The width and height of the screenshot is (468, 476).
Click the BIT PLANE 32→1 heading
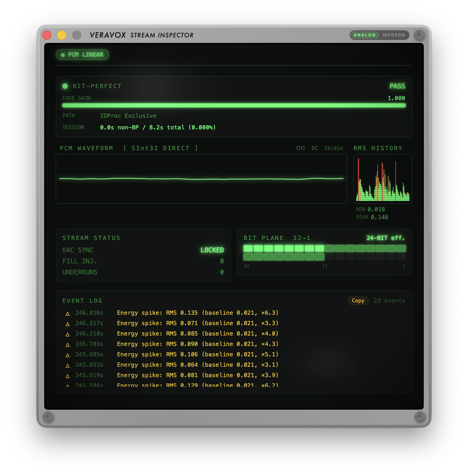[277, 238]
